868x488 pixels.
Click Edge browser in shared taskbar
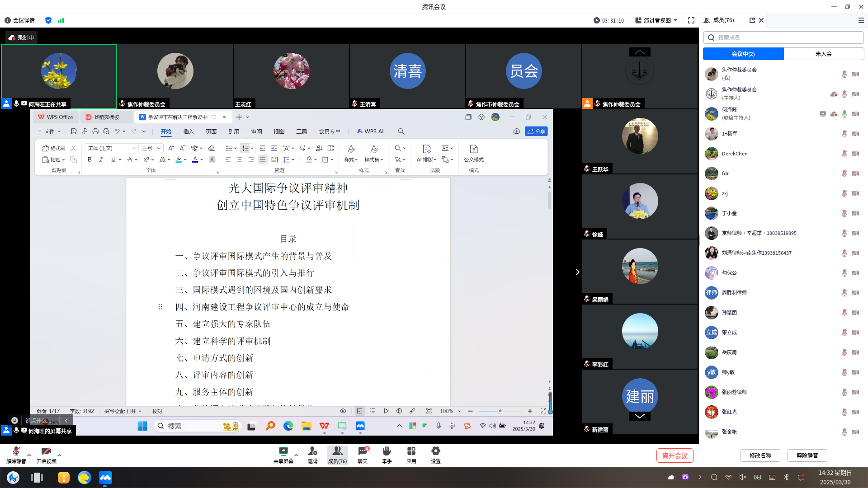(288, 426)
